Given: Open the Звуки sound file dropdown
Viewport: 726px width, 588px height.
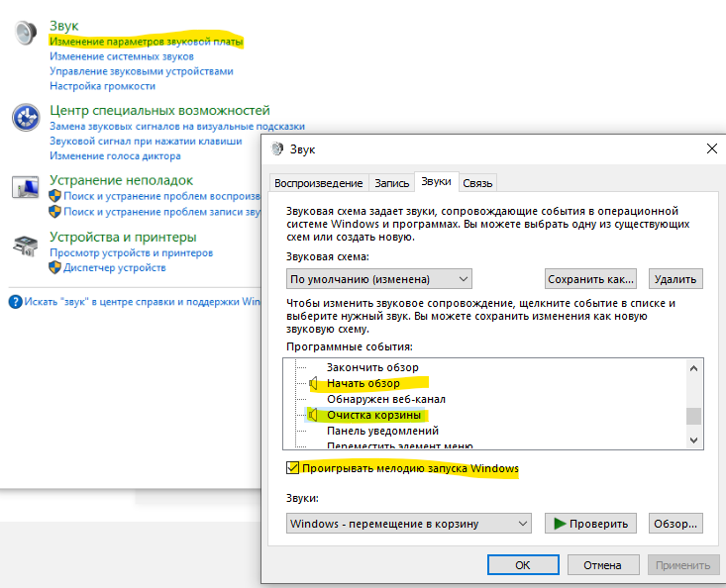Looking at the screenshot, I should tap(409, 524).
